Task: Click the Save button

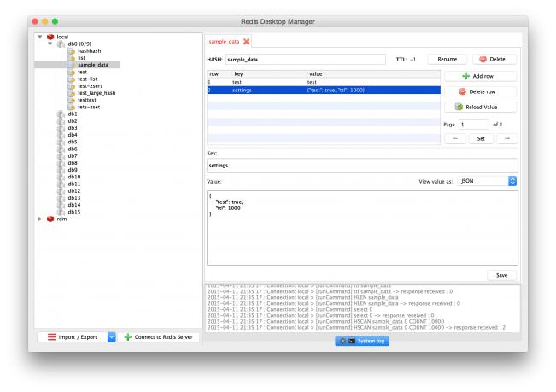Action: (501, 275)
